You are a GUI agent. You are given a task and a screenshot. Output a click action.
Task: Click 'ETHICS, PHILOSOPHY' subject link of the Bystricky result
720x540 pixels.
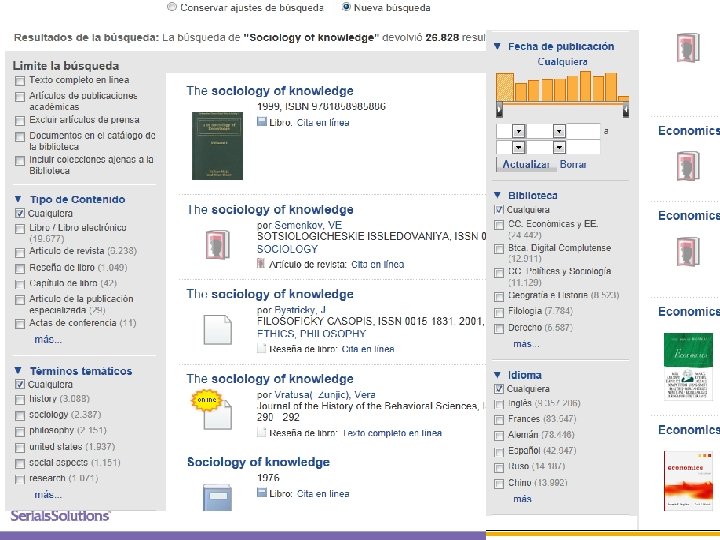[x=311, y=333]
